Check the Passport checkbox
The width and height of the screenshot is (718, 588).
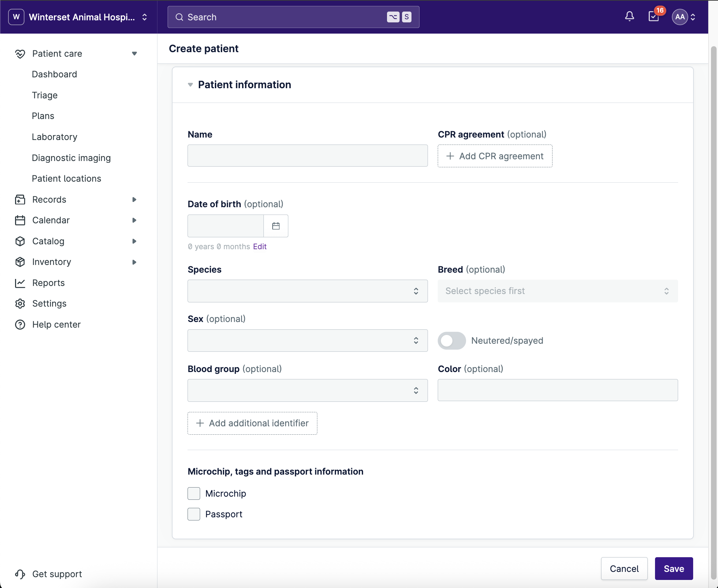point(194,514)
